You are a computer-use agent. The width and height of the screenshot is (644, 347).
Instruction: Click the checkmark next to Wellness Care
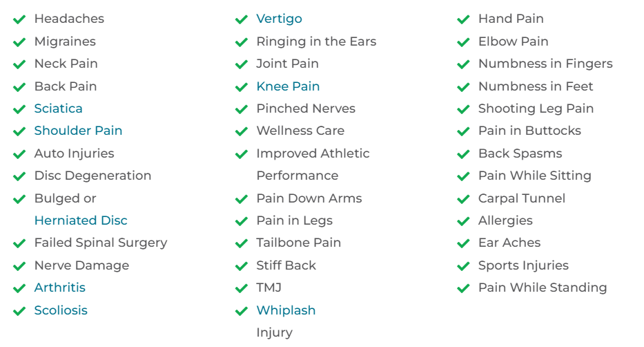[x=242, y=131]
